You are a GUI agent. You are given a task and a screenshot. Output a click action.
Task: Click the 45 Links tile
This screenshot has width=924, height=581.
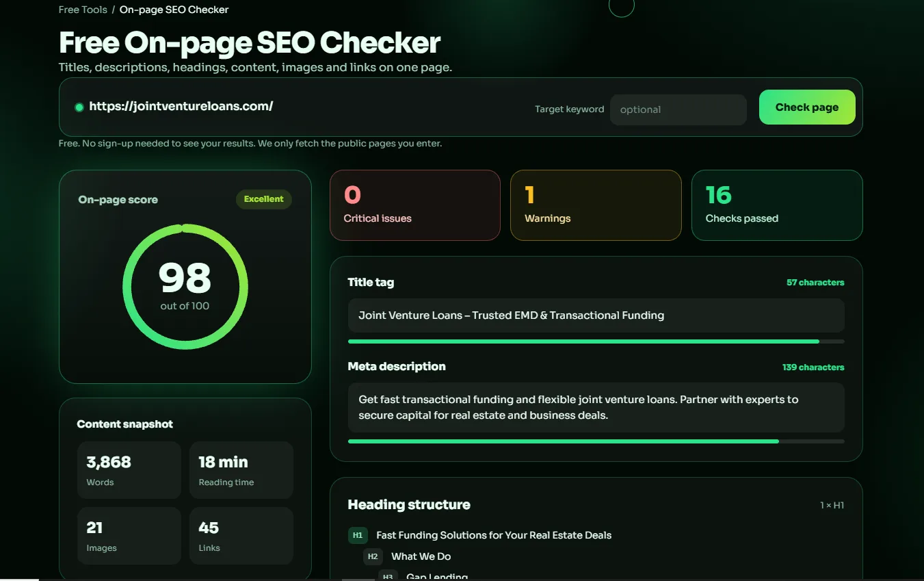tap(241, 536)
